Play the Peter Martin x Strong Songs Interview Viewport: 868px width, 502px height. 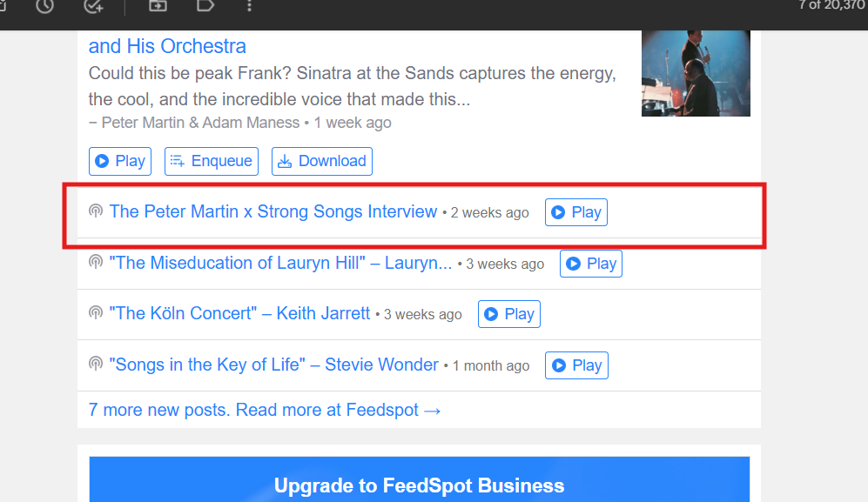[x=576, y=212]
